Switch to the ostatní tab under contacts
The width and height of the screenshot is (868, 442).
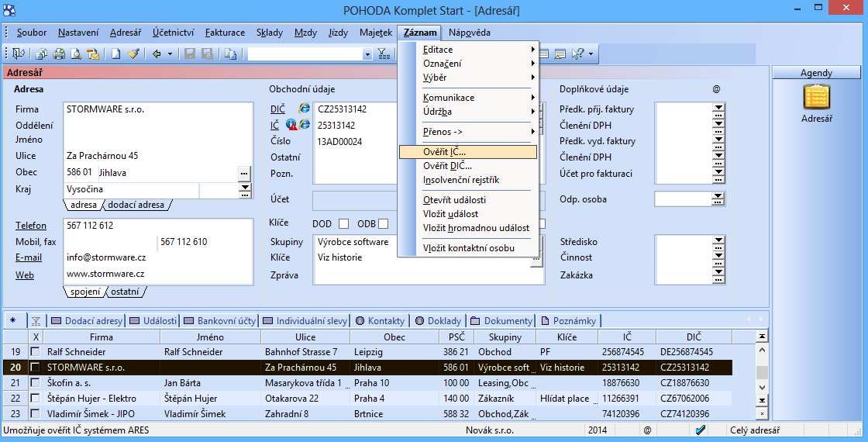pyautogui.click(x=125, y=292)
